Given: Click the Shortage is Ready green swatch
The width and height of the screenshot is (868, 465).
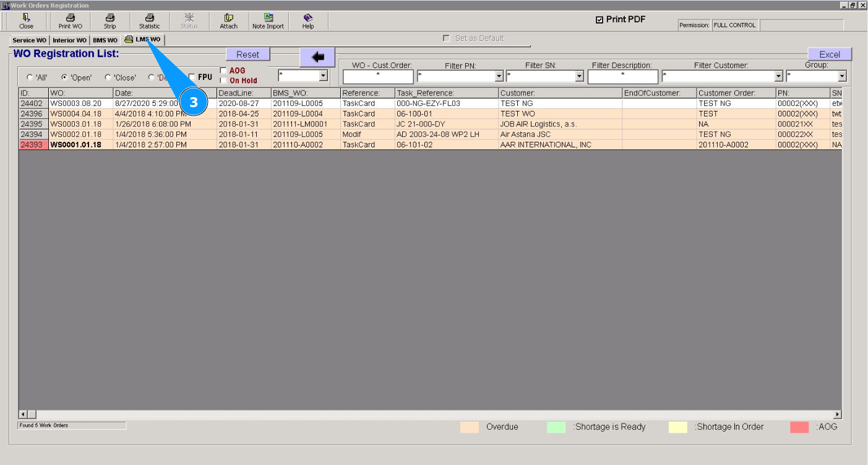Looking at the screenshot, I should (556, 427).
